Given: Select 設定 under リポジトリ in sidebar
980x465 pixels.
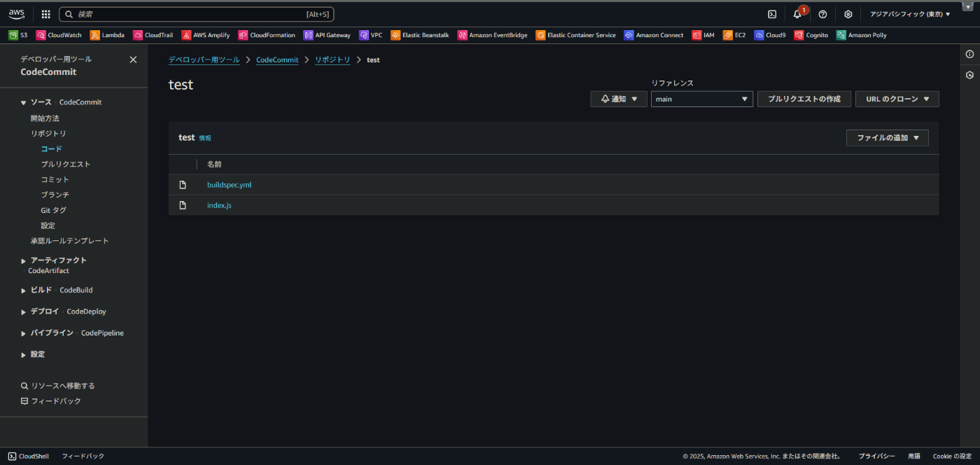Looking at the screenshot, I should [48, 225].
